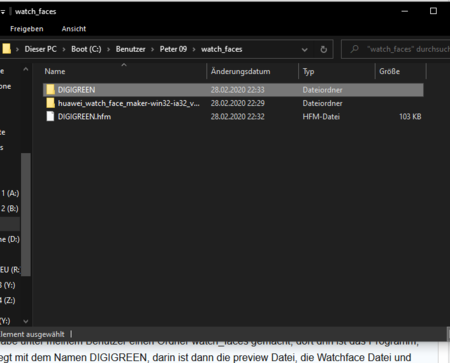The height and width of the screenshot is (363, 450).
Task: Expand address bar history dropdown
Action: pyautogui.click(x=304, y=49)
